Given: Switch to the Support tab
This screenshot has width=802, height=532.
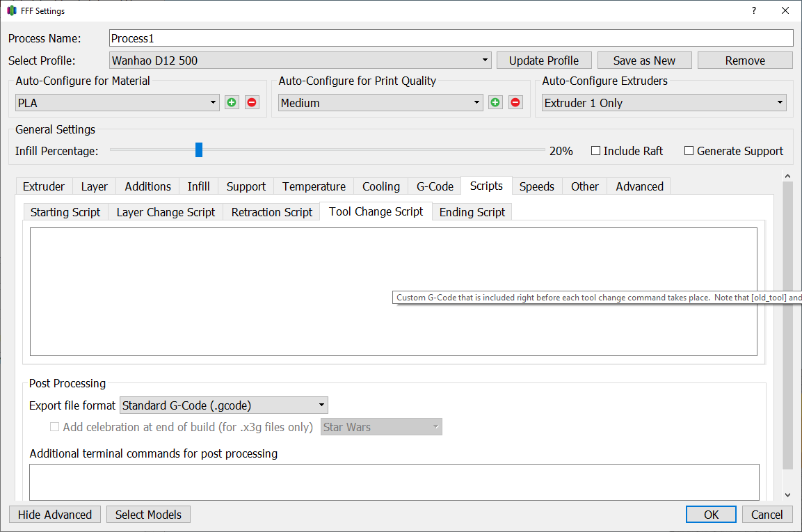Looking at the screenshot, I should click(246, 186).
